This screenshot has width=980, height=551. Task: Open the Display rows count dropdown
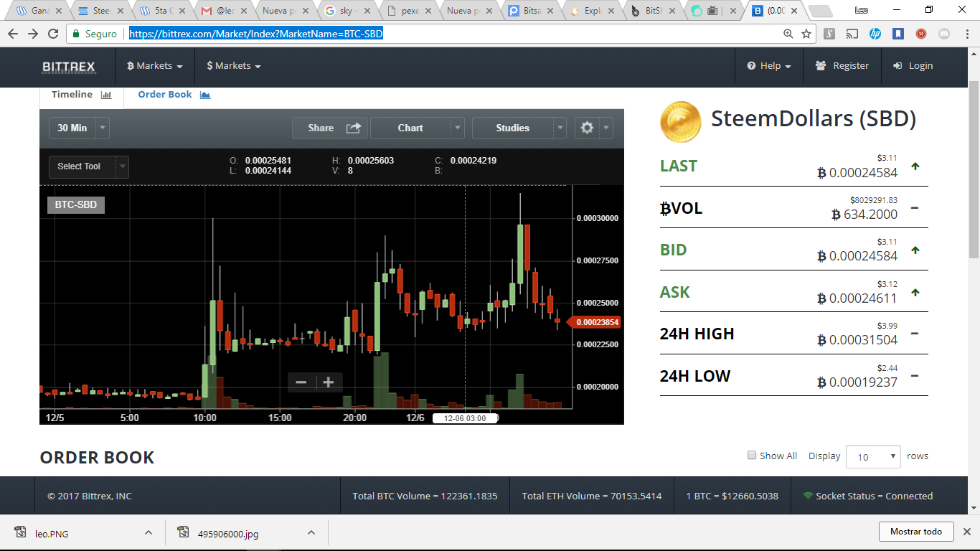click(873, 457)
